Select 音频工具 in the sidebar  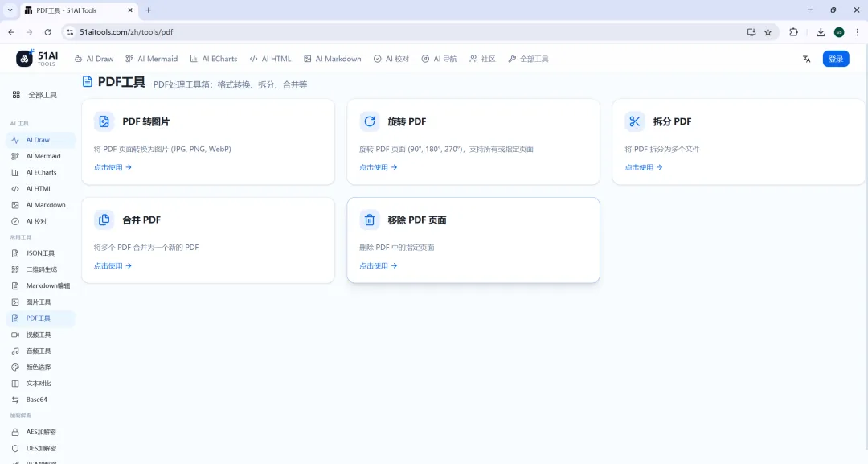[x=41, y=351]
